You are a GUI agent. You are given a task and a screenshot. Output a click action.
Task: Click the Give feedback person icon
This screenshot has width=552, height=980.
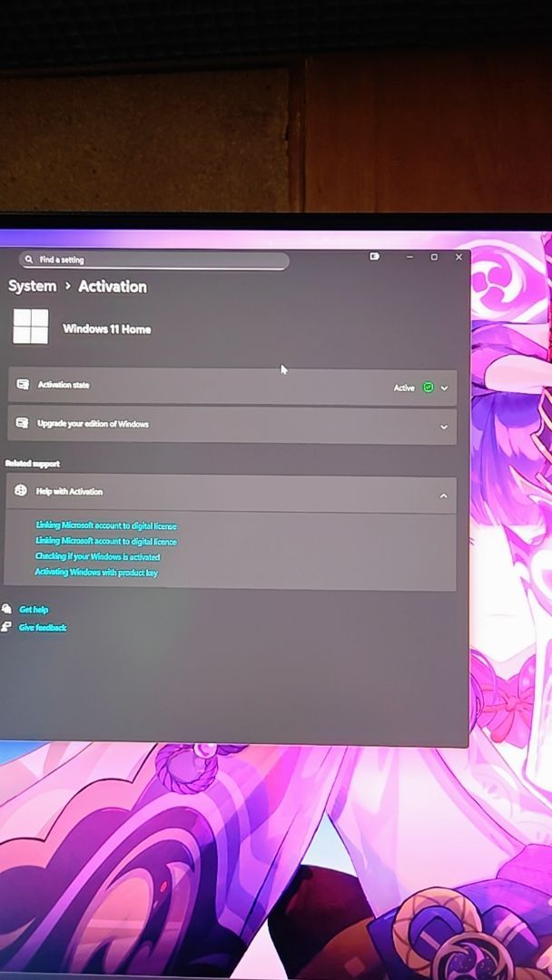coord(7,627)
